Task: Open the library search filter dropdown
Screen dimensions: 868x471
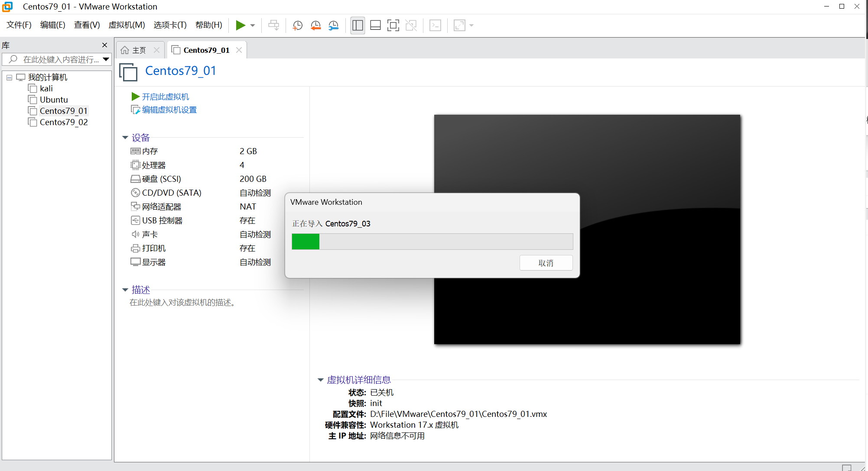Action: (x=106, y=59)
